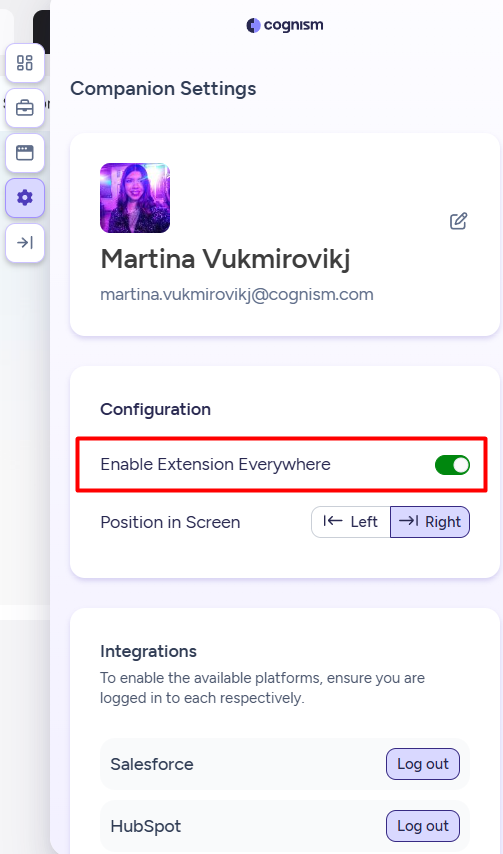Click the martina.vukmirovikj@cognism.com email address
Image resolution: width=503 pixels, height=854 pixels.
coord(237,295)
